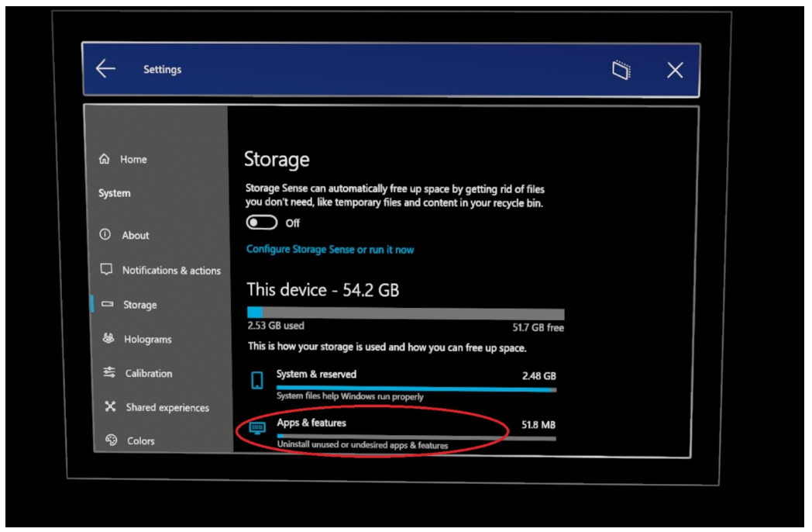
Task: Click the '51.7 GB free' label
Action: tap(538, 327)
